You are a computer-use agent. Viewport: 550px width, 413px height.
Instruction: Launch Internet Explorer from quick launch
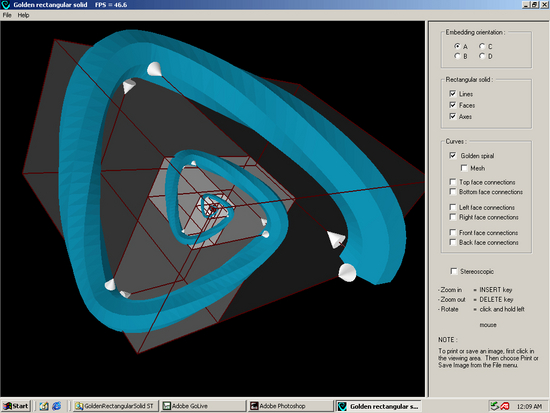pyautogui.click(x=56, y=406)
